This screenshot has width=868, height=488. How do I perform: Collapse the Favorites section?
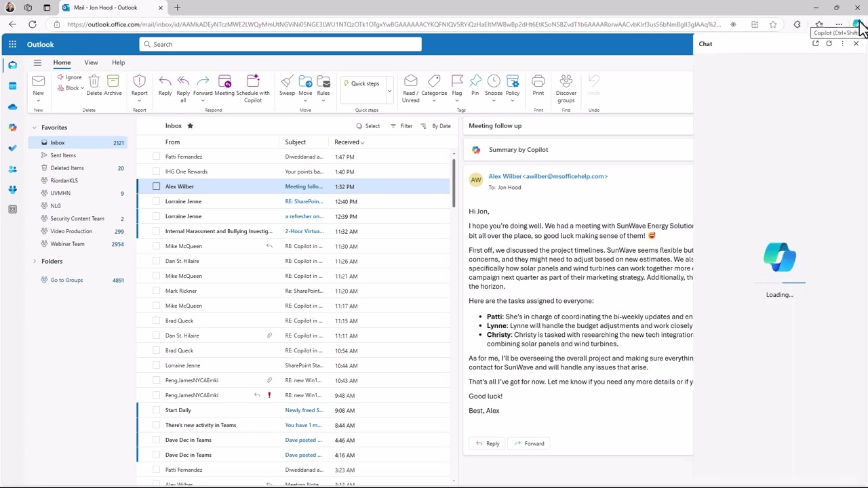(34, 127)
